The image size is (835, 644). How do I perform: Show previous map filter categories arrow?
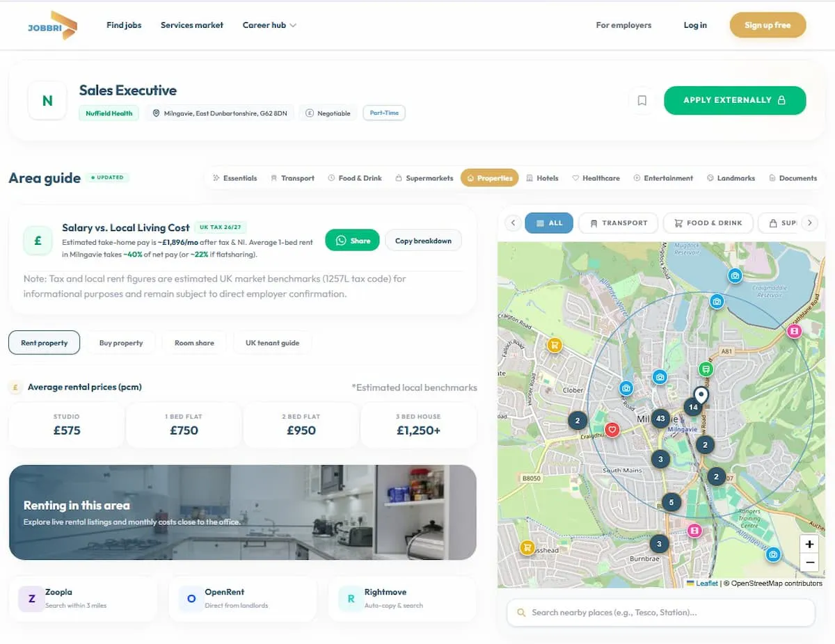513,223
